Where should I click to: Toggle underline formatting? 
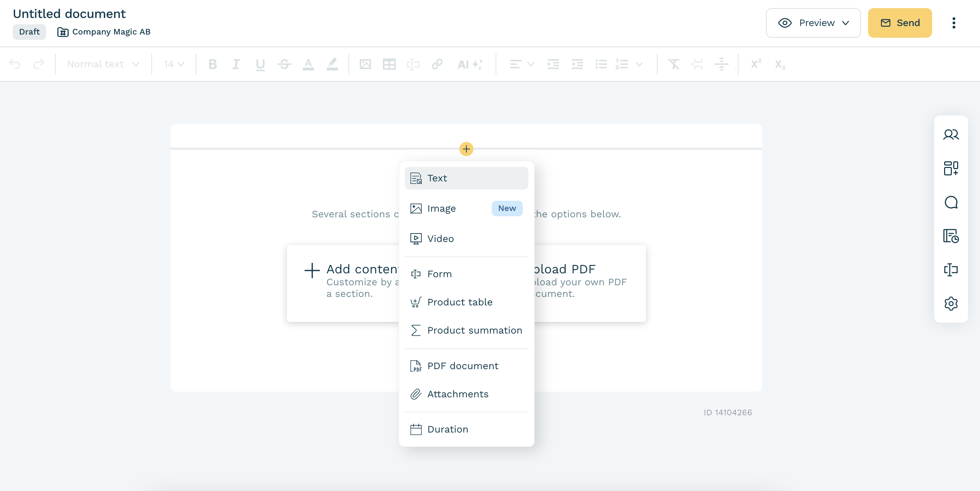[x=260, y=64]
